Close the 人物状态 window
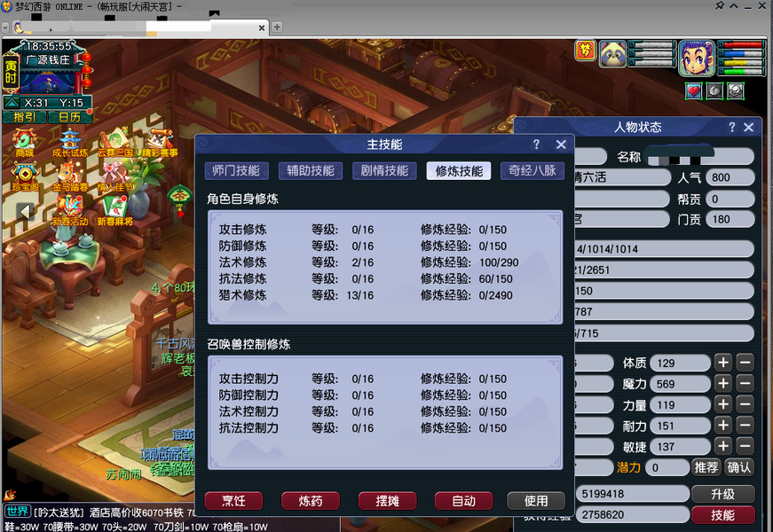 click(x=748, y=127)
